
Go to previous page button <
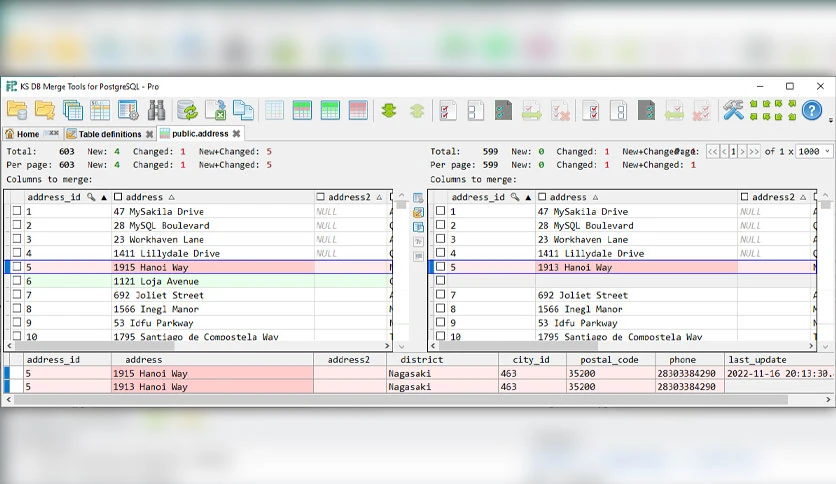coord(724,151)
